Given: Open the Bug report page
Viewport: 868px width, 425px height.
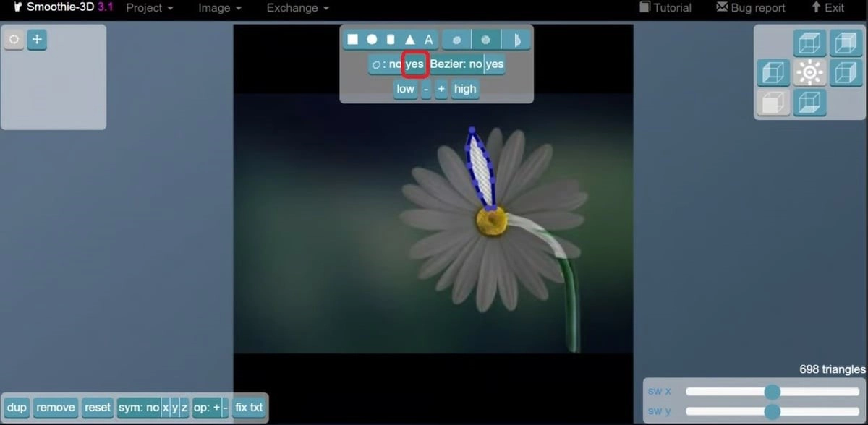Looking at the screenshot, I should point(750,7).
